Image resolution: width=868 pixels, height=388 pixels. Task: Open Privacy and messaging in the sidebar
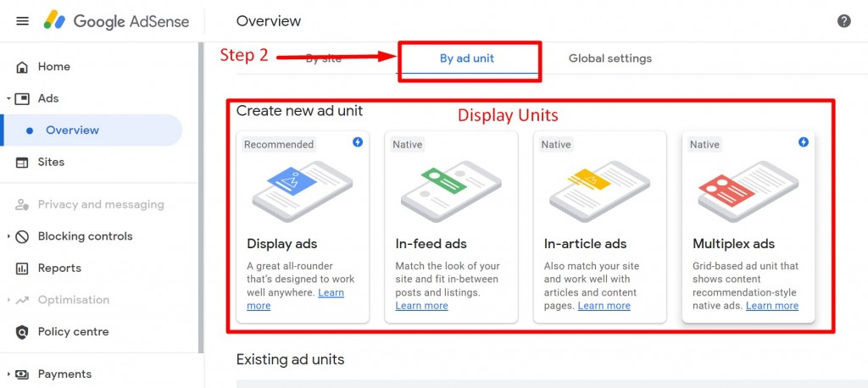pyautogui.click(x=101, y=204)
